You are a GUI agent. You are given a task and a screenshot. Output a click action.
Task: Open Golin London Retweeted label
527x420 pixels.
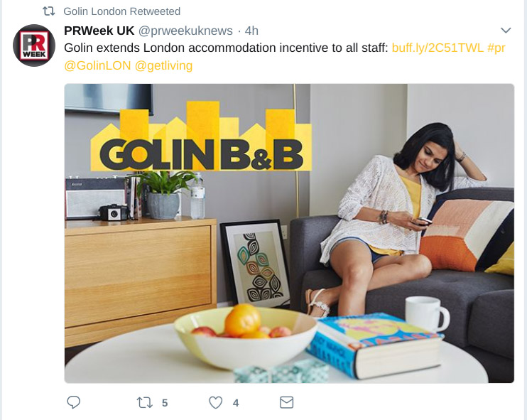tap(122, 11)
